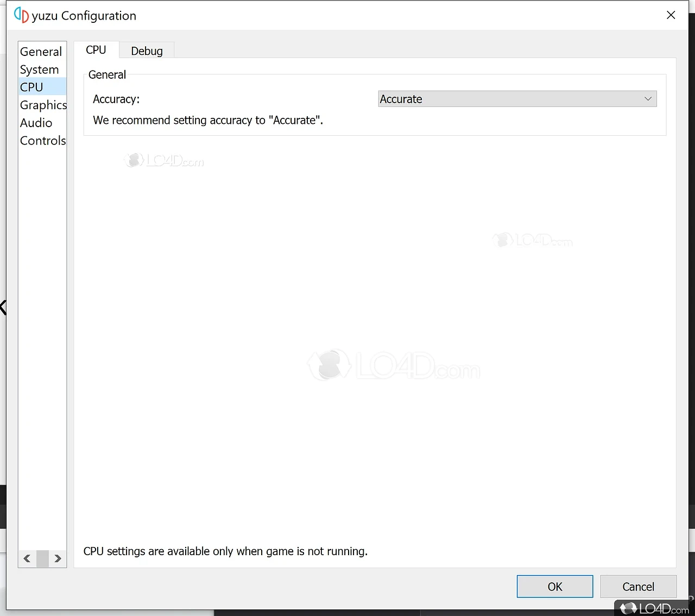
Task: Select General in the settings list
Action: 42,52
